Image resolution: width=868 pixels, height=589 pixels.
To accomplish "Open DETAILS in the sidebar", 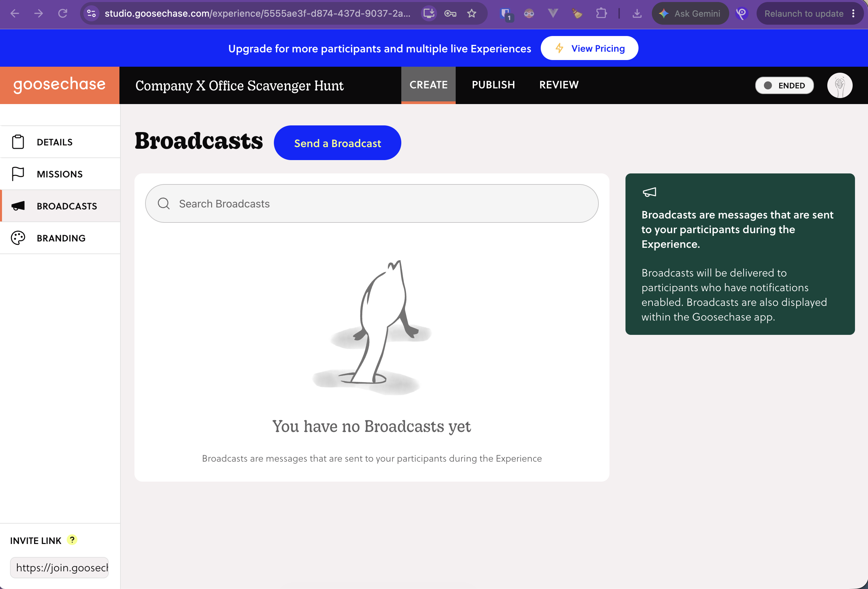I will point(60,142).
